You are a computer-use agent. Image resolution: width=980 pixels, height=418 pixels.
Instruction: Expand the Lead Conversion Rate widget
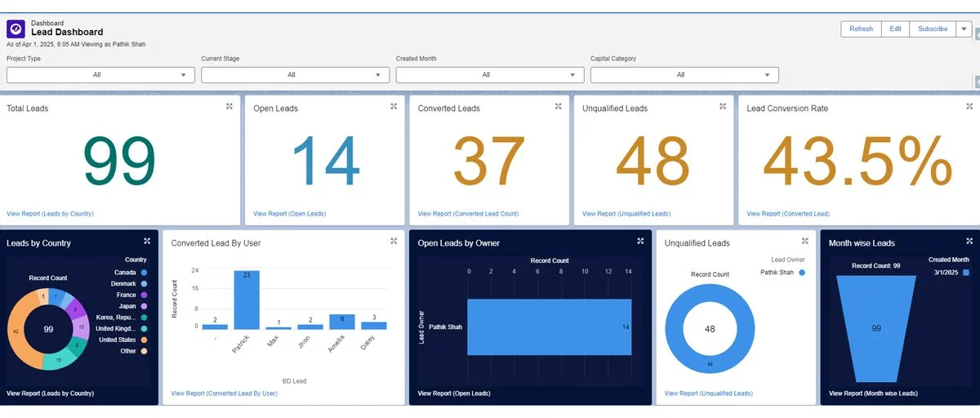tap(969, 106)
